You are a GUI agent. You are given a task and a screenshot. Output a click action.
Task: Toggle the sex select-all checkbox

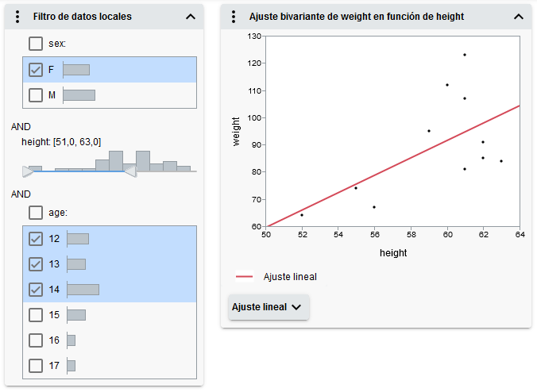pyautogui.click(x=36, y=44)
